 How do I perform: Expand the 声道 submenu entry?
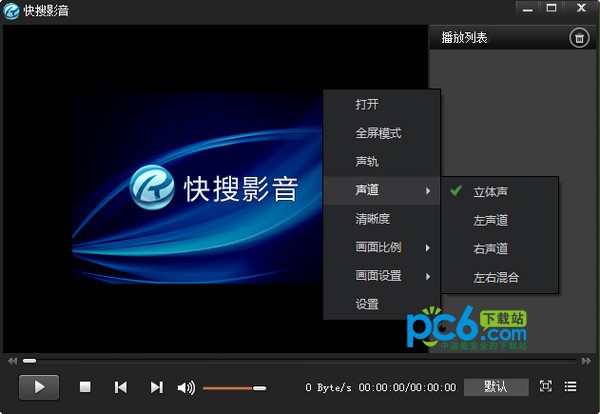pos(381,190)
